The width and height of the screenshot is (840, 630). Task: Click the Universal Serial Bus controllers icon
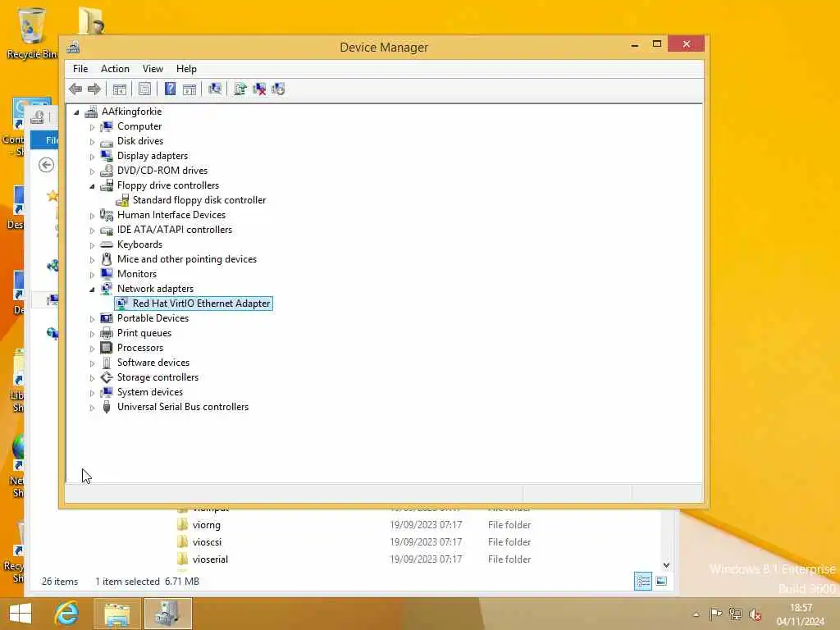[x=107, y=407]
